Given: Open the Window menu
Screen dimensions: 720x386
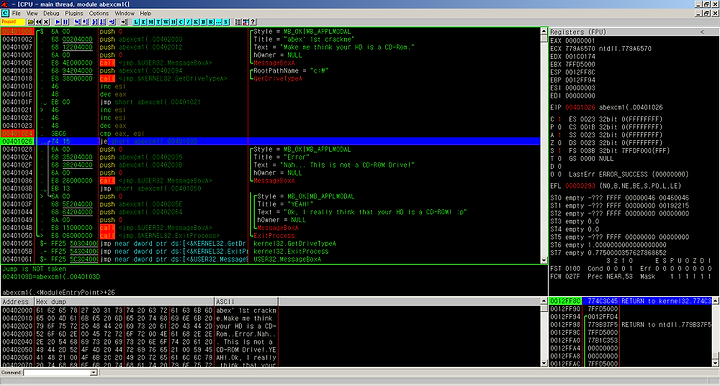Looking at the screenshot, I should pos(124,13).
